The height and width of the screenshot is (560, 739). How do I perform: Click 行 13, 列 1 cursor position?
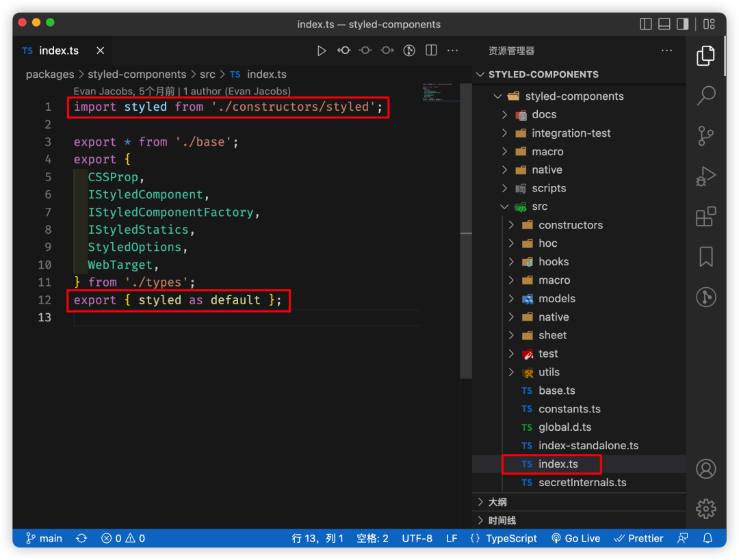[x=317, y=538]
